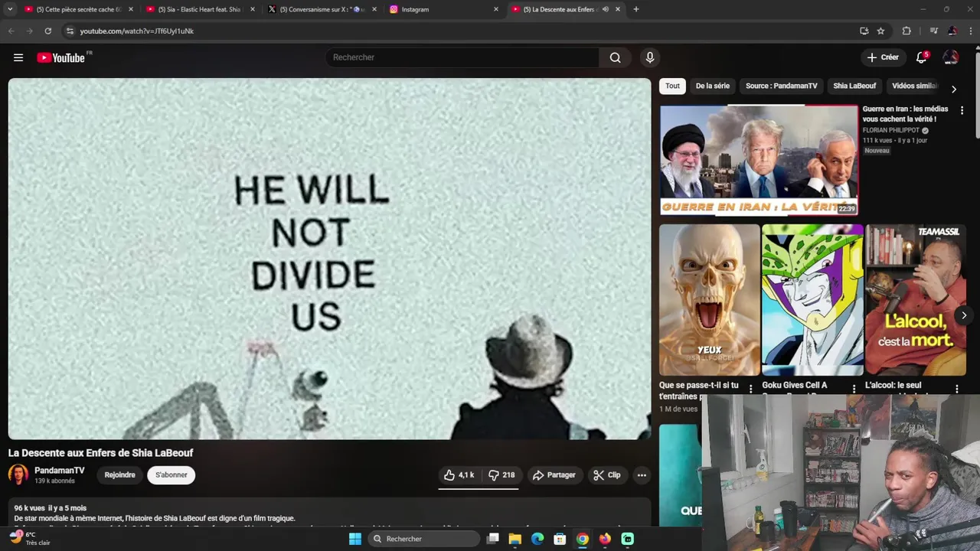Open options for L'alcool short

pos(956,389)
